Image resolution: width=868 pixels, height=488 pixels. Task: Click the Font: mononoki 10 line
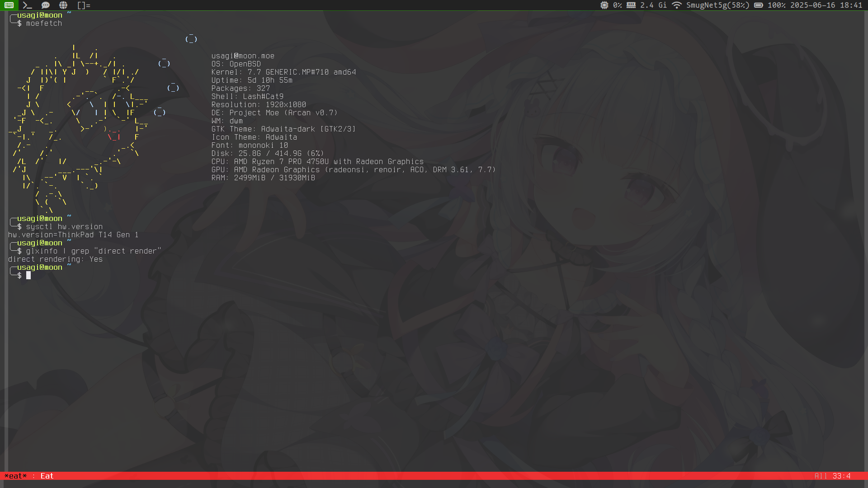point(250,145)
